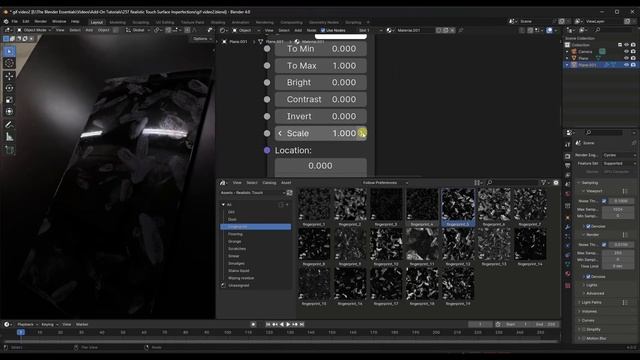640x360 pixels.
Task: Click the To Max value field
Action: point(321,65)
